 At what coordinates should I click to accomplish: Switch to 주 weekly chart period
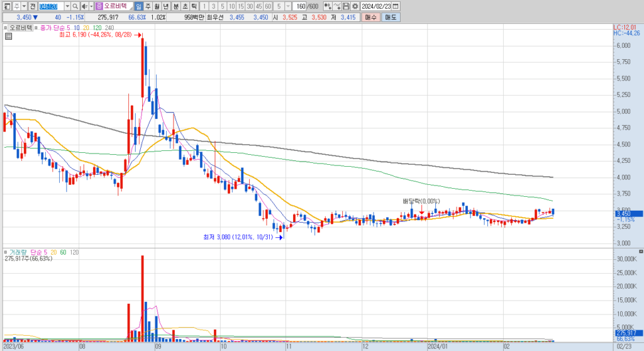[148, 6]
